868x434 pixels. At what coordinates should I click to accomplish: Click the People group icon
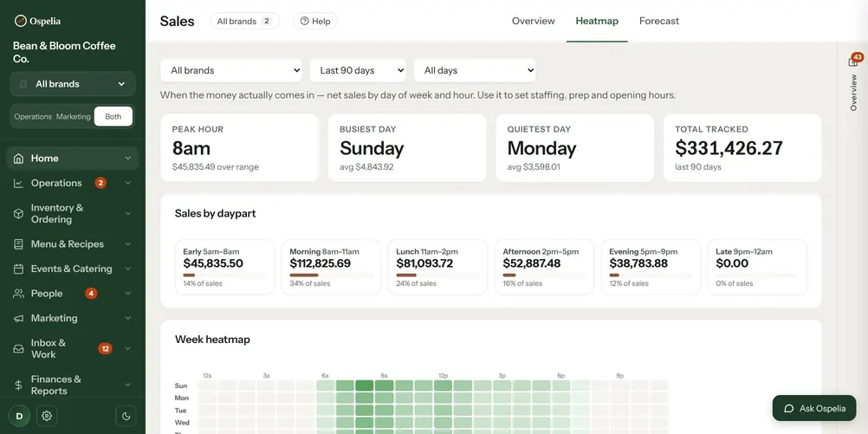pos(18,294)
